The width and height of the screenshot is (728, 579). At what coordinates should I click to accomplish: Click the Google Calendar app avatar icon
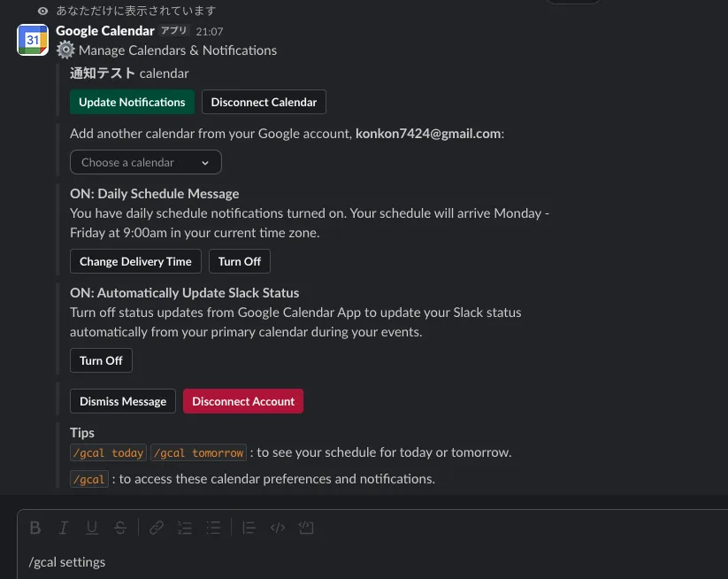tap(33, 40)
